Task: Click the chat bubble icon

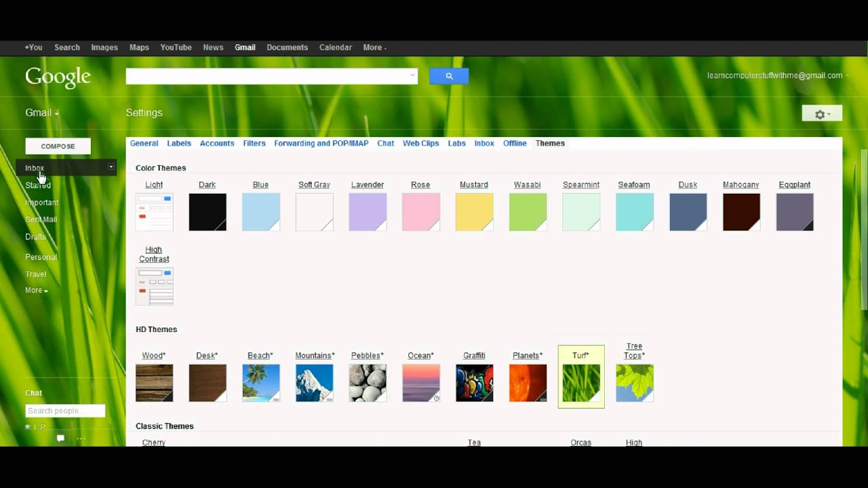Action: (x=60, y=439)
